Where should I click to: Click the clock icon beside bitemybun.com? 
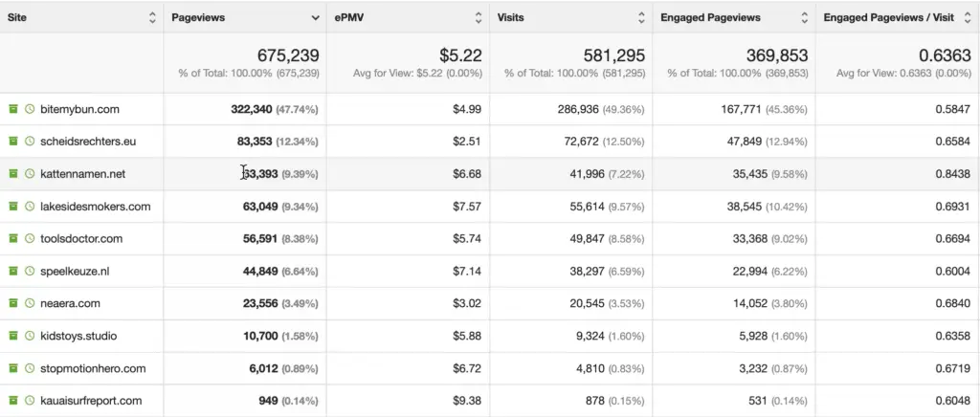point(30,109)
